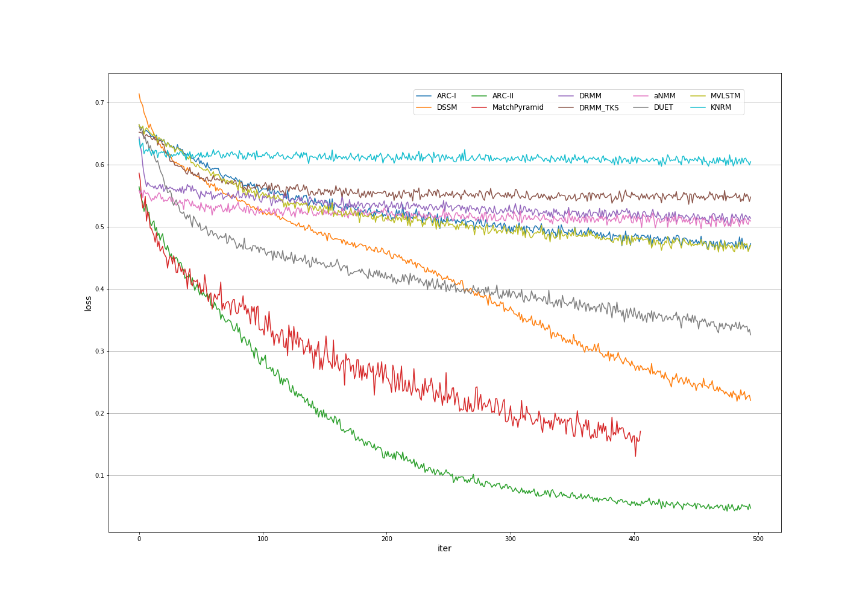Click the green ARC-II legend line

480,96
